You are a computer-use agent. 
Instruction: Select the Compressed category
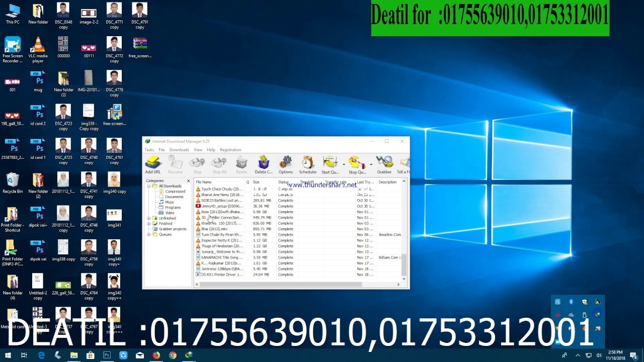coord(175,192)
